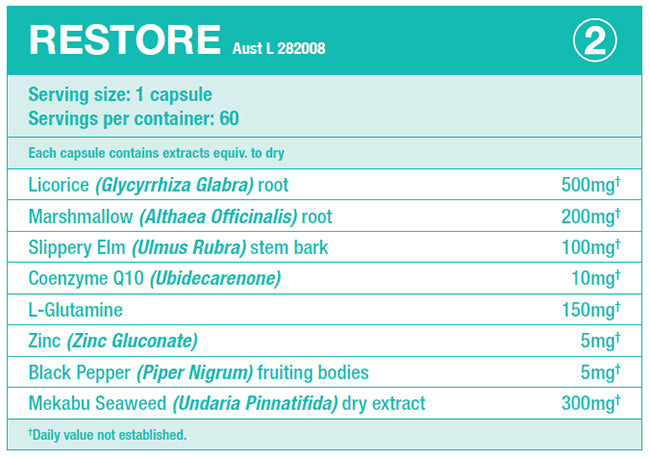
Task: Select the Zinc (Zinc Gluconate) row
Action: 113,341
